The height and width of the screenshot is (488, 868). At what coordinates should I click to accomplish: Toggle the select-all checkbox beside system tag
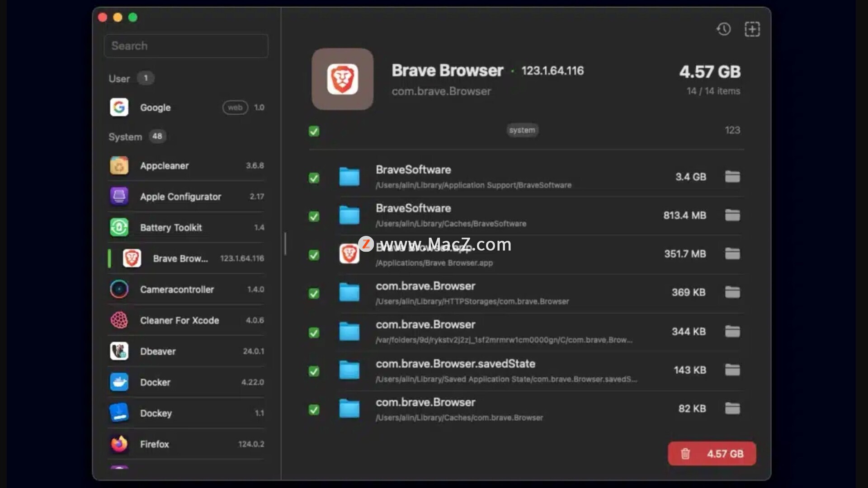pyautogui.click(x=314, y=131)
